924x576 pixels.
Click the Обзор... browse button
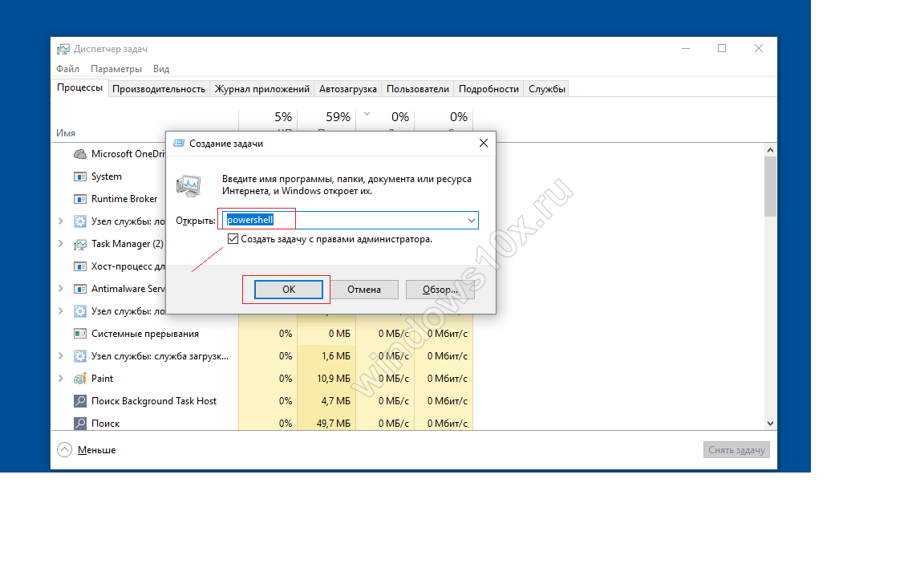pyautogui.click(x=440, y=290)
